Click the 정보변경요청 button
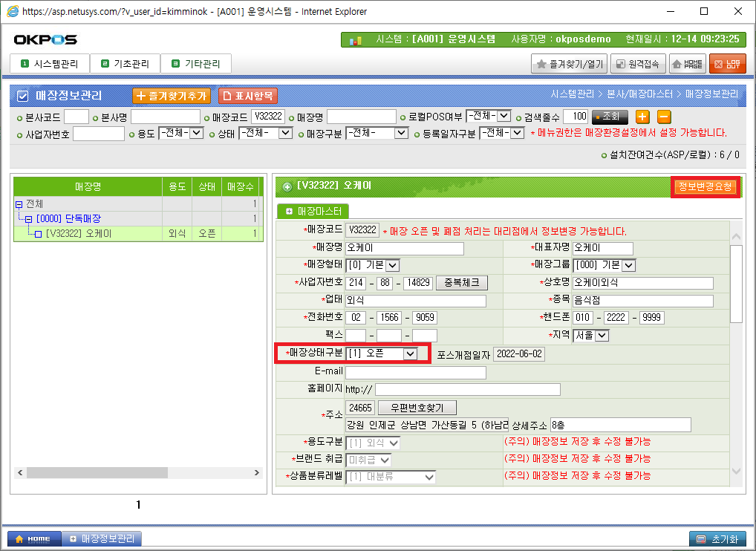Screen dimensions: 756x551 [705, 186]
